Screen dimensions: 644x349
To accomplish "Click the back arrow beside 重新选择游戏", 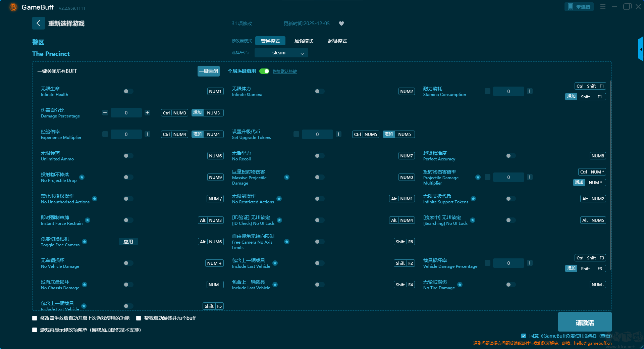I will click(x=38, y=23).
